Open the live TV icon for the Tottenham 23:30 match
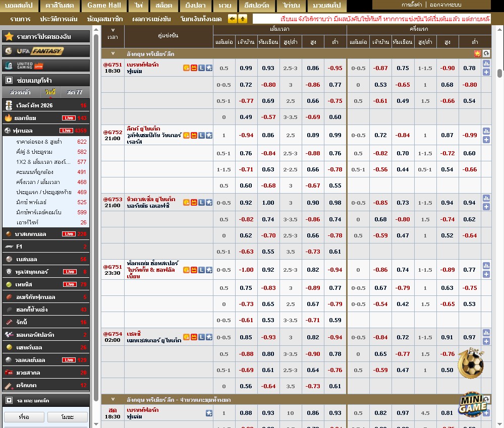 click(x=194, y=270)
